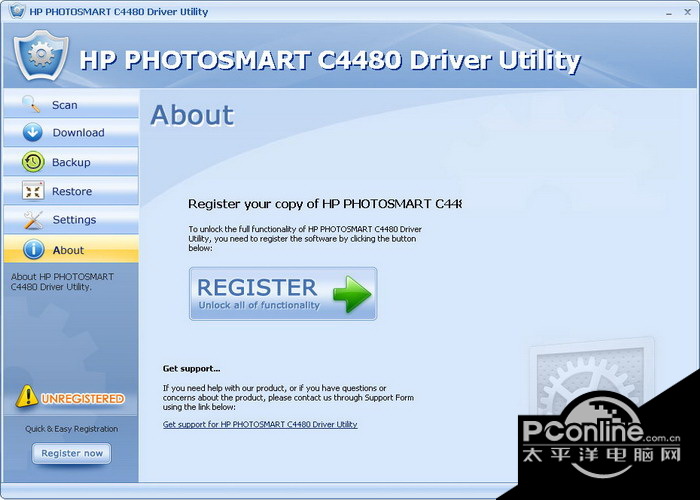Click the Register your copy heading text
This screenshot has width=700, height=500.
tap(325, 204)
